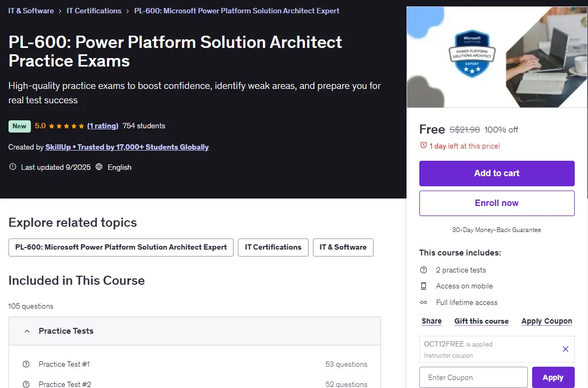The width and height of the screenshot is (588, 388).
Task: Click the Apply Coupon link
Action: pyautogui.click(x=546, y=321)
